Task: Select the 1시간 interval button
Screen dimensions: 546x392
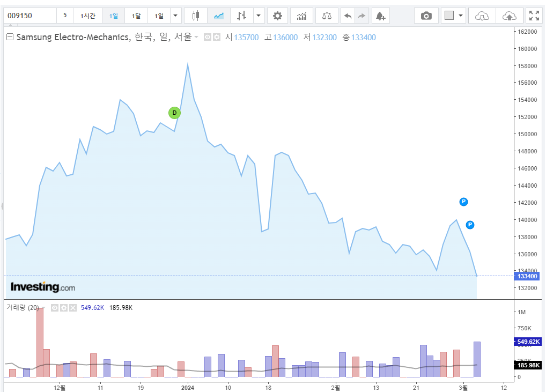Action: click(88, 16)
